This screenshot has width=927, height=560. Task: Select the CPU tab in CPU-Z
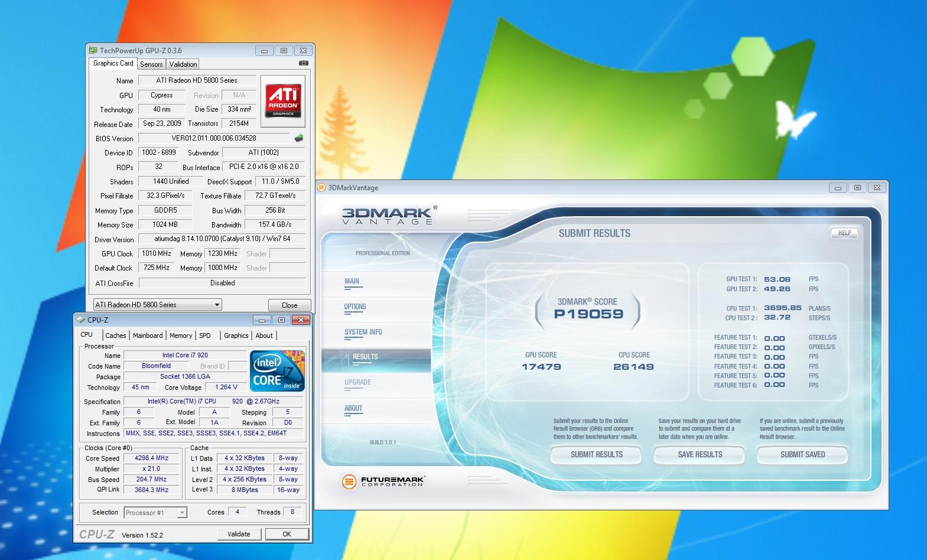(87, 334)
